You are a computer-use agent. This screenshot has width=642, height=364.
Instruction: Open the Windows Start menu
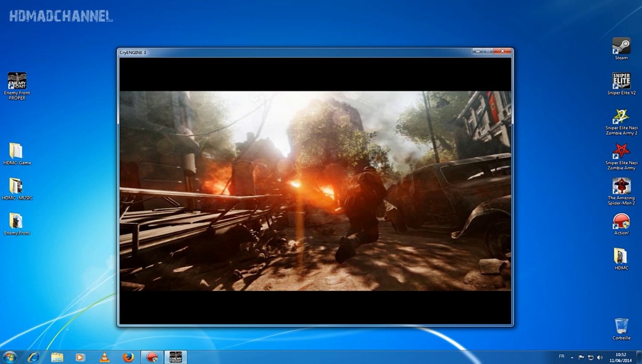(x=10, y=357)
